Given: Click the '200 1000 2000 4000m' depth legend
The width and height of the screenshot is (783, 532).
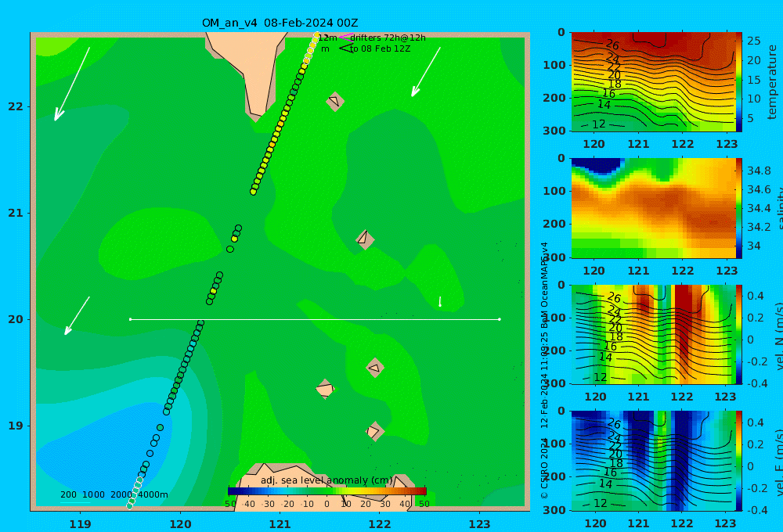Looking at the screenshot, I should (114, 494).
